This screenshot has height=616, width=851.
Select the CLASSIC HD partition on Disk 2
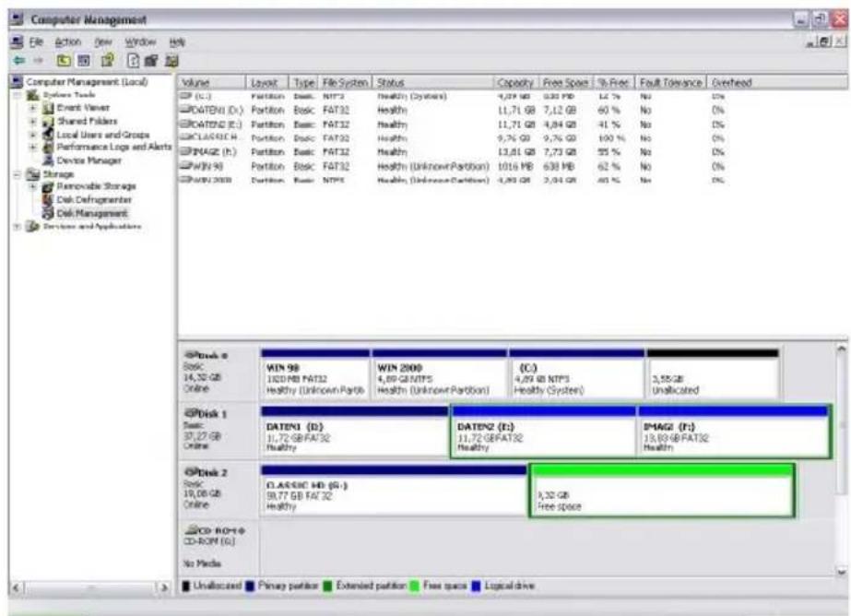pos(394,490)
